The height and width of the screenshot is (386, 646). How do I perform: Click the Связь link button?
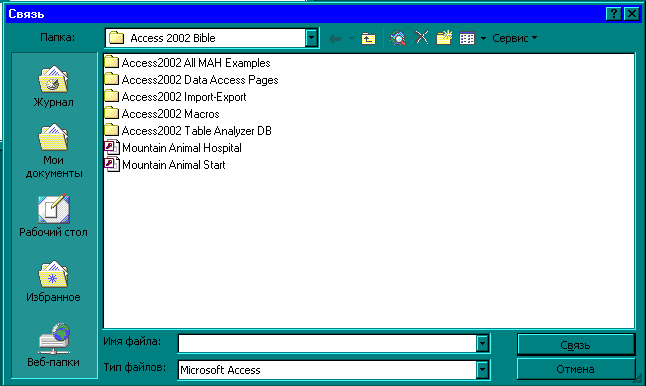[x=576, y=345]
